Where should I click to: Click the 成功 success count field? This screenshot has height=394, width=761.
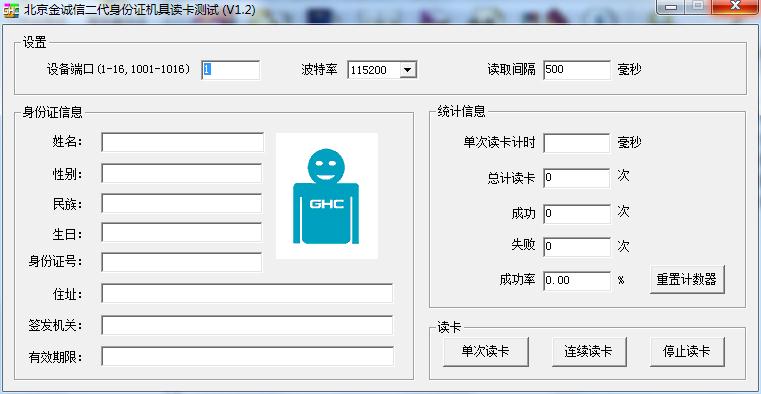(x=577, y=214)
